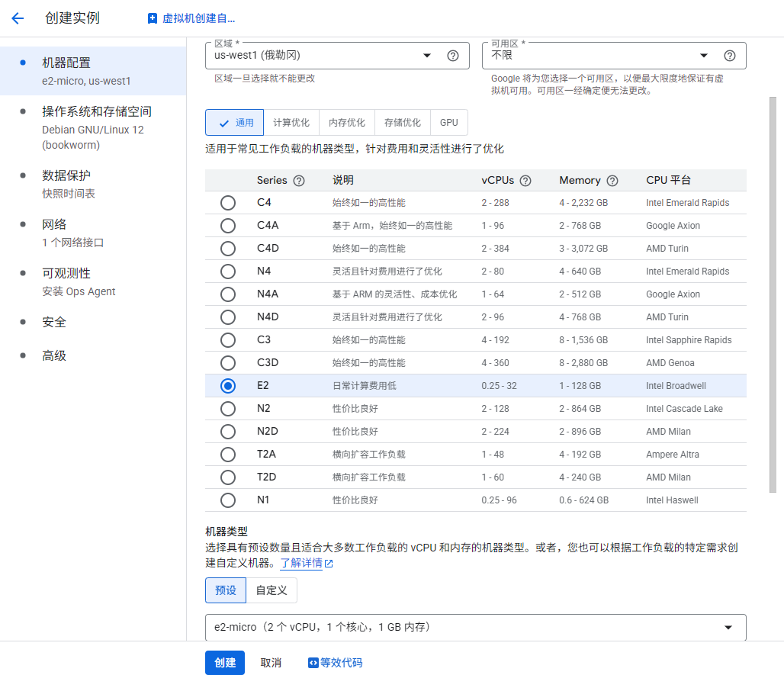Click the blue 创建 button
The width and height of the screenshot is (784, 675).
(x=224, y=663)
